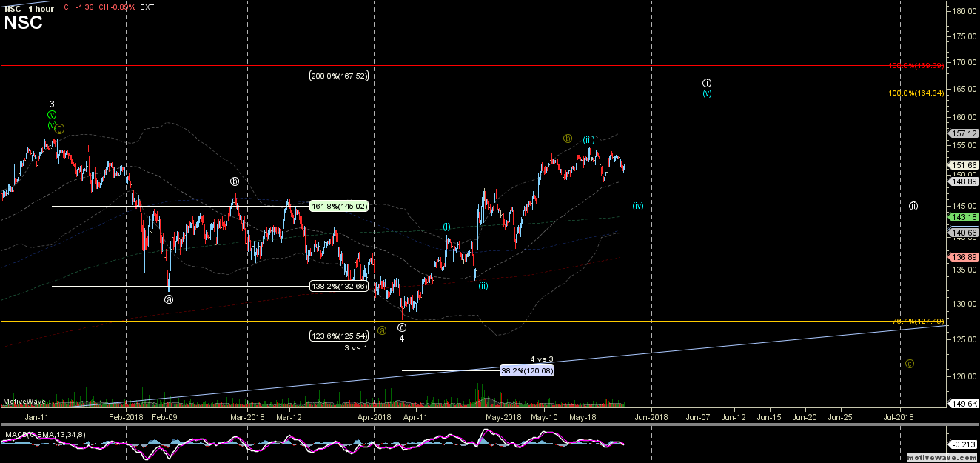
Task: Select the cyan (iii) wave label
Action: [589, 140]
